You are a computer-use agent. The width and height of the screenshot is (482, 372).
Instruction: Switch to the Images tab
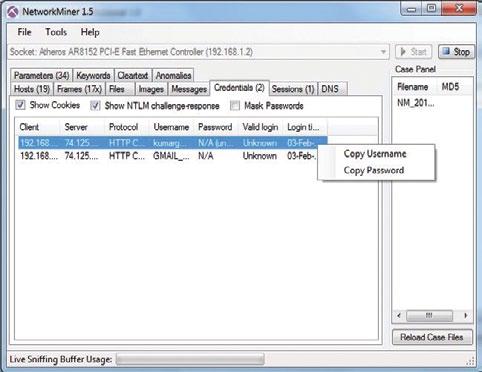coord(151,89)
